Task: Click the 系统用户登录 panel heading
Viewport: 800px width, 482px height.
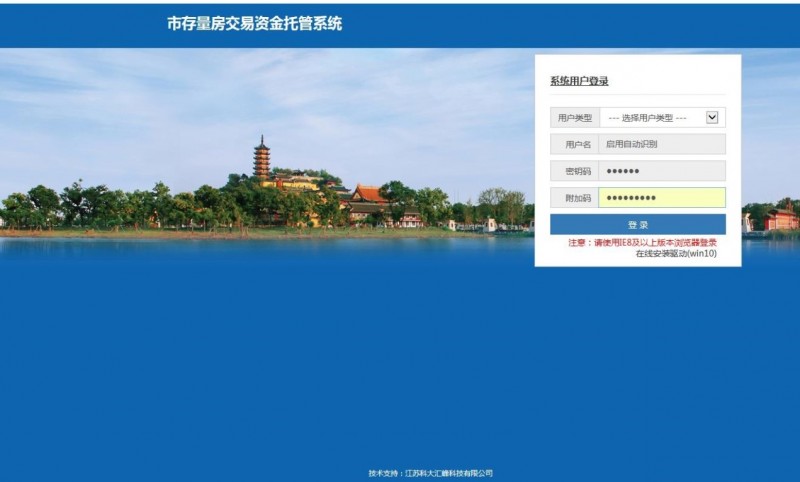Action: pyautogui.click(x=579, y=81)
